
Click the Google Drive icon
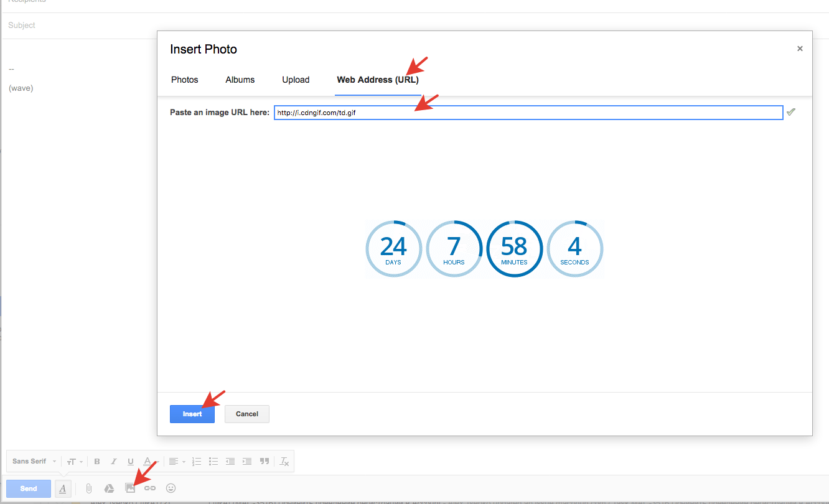click(x=109, y=488)
